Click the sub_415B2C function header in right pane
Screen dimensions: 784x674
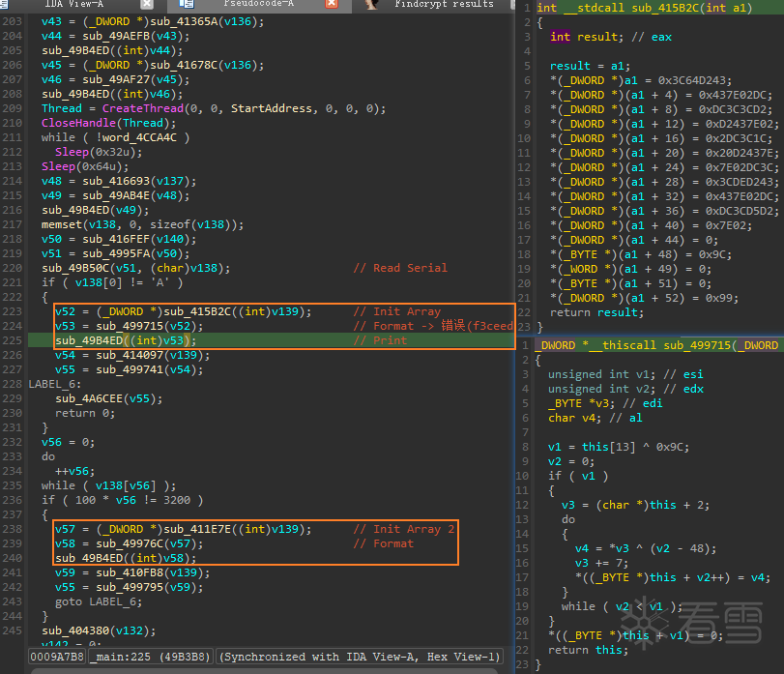pyautogui.click(x=645, y=8)
